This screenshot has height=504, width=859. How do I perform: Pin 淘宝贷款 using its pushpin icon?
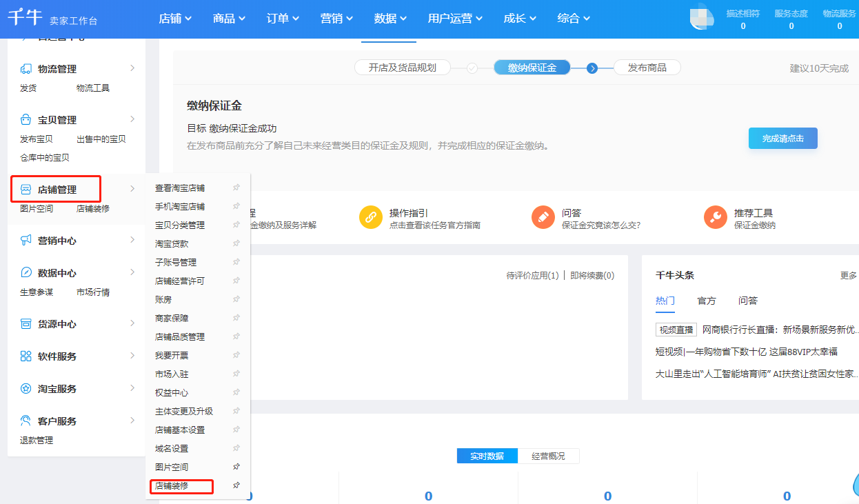236,243
